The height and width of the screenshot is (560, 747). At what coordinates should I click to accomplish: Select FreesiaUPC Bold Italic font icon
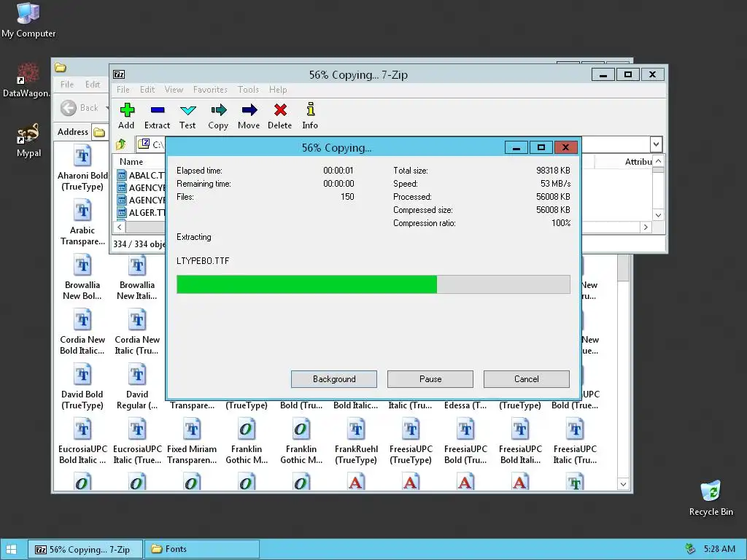click(520, 442)
